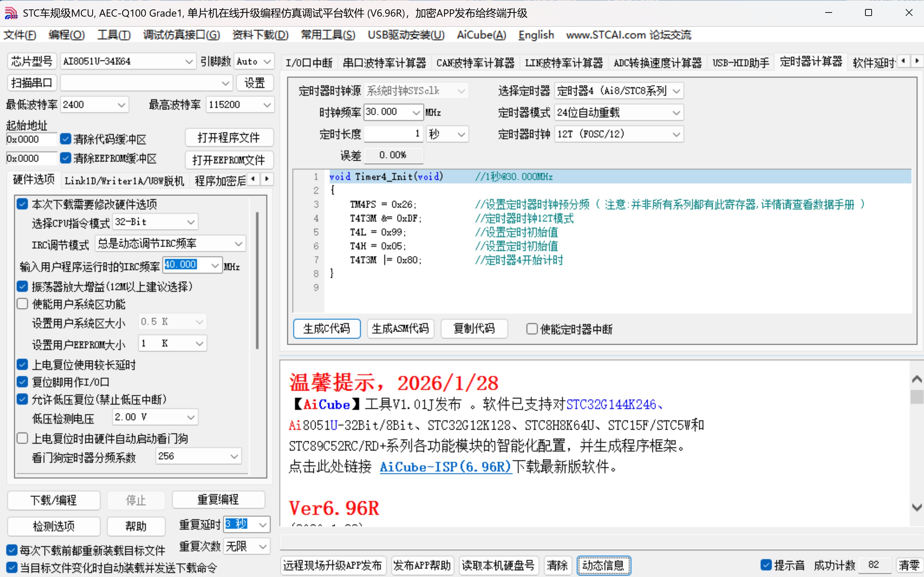Enable 使能用户系统区功能 option
The image size is (924, 577).
click(22, 303)
